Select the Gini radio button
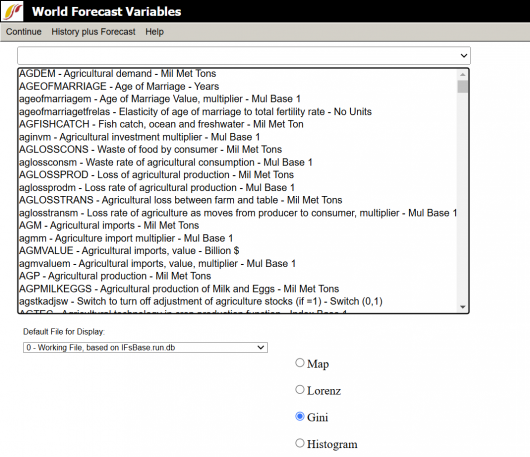The image size is (530, 457). tap(299, 416)
